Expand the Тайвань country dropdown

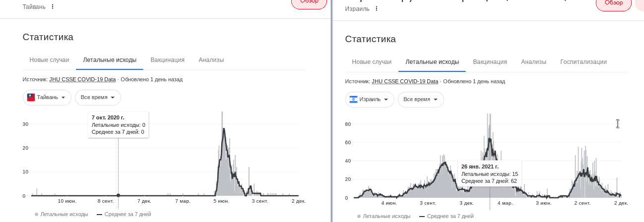tap(48, 98)
